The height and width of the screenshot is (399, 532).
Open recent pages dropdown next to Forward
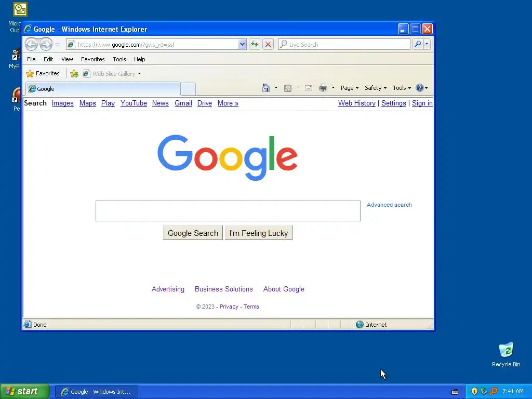click(57, 45)
